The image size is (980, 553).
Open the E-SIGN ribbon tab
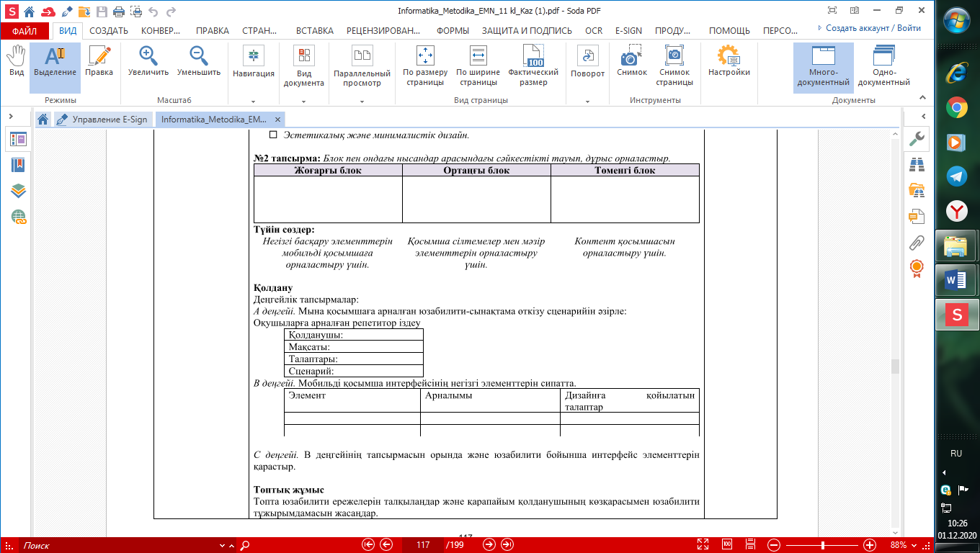[x=629, y=31]
